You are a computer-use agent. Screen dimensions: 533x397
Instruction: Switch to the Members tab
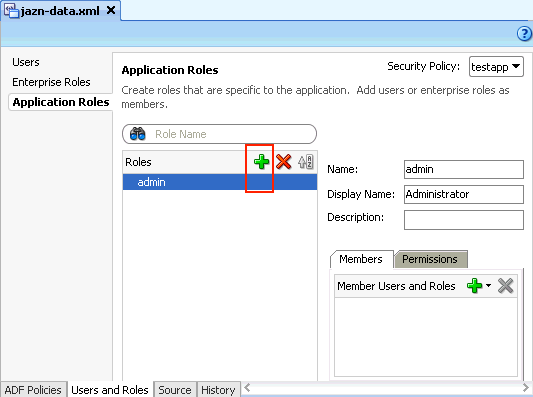pyautogui.click(x=361, y=259)
